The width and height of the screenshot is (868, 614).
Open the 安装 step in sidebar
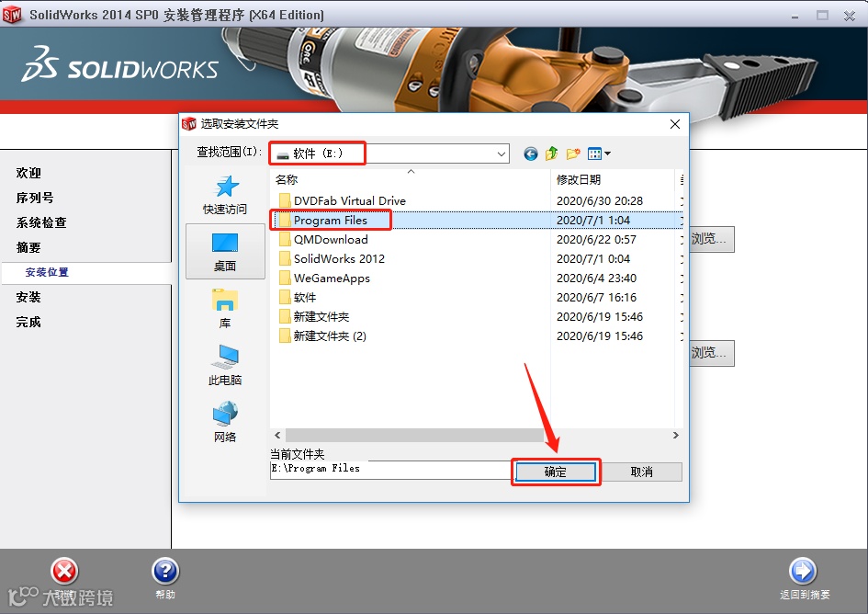[28, 297]
